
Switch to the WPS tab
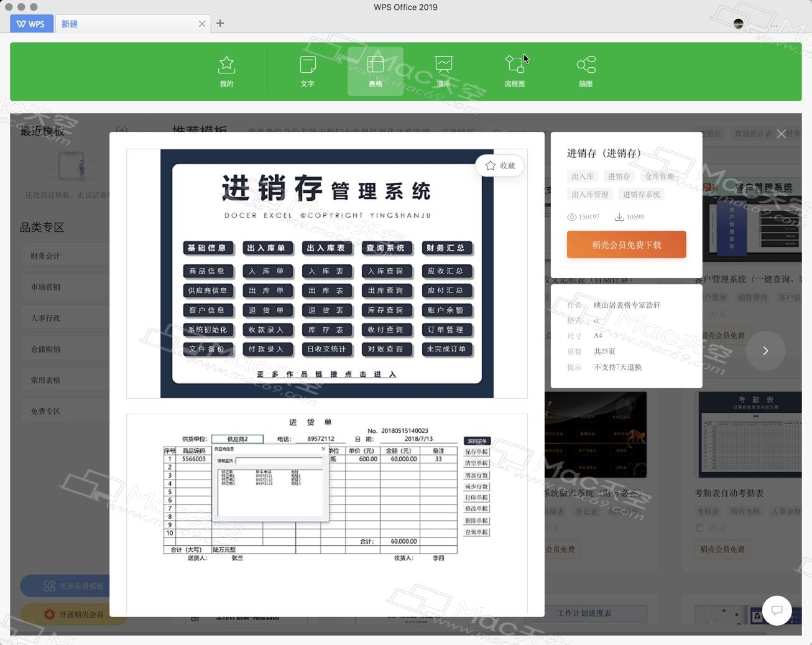point(31,24)
